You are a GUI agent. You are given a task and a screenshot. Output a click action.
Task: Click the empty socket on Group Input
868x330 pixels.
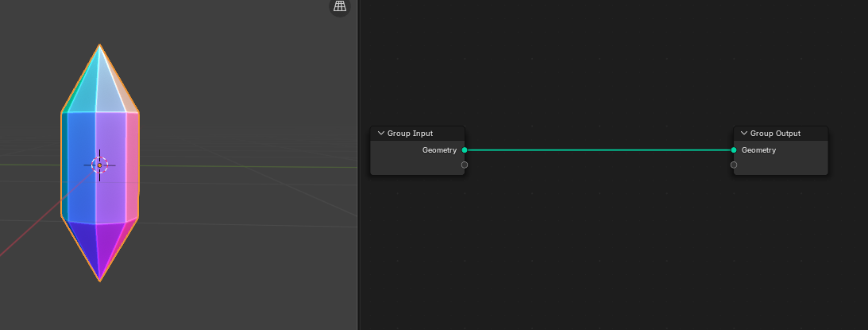(x=465, y=165)
